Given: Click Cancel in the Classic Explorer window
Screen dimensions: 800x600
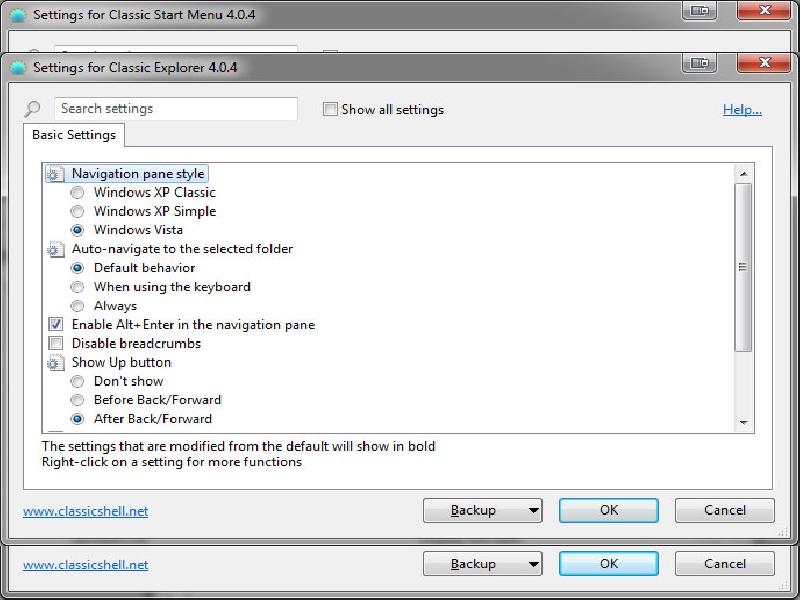Looking at the screenshot, I should tap(724, 511).
